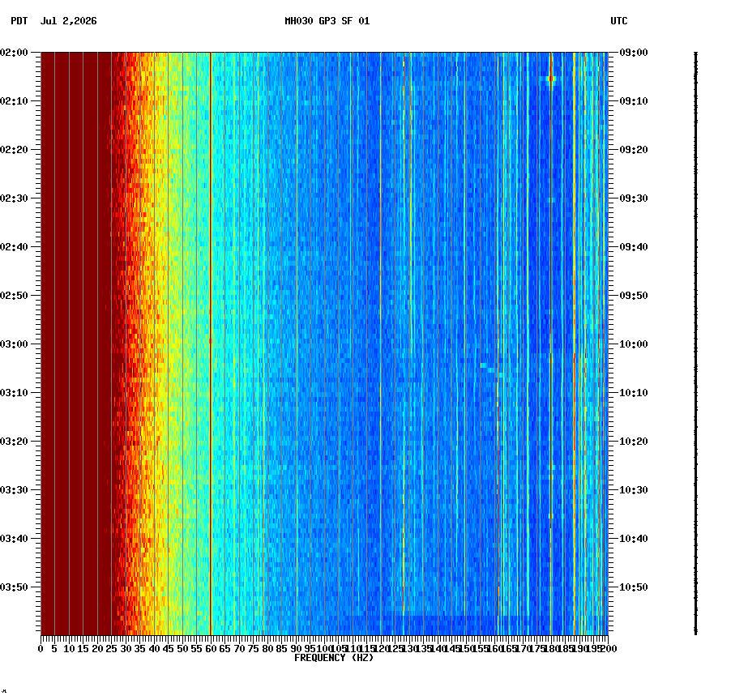The image size is (731, 700).
Task: Click the '03:20' PDT time label
Action: pyautogui.click(x=14, y=441)
